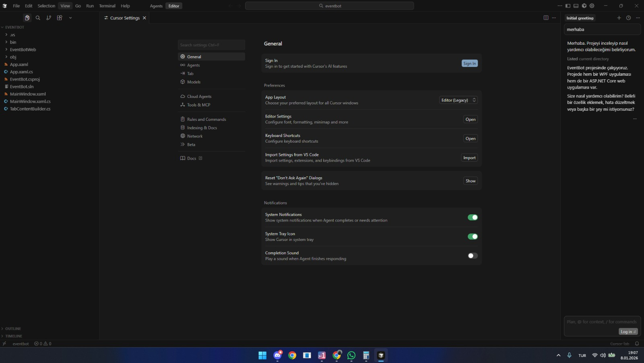
Task: Open the Terminal menu
Action: [x=107, y=6]
